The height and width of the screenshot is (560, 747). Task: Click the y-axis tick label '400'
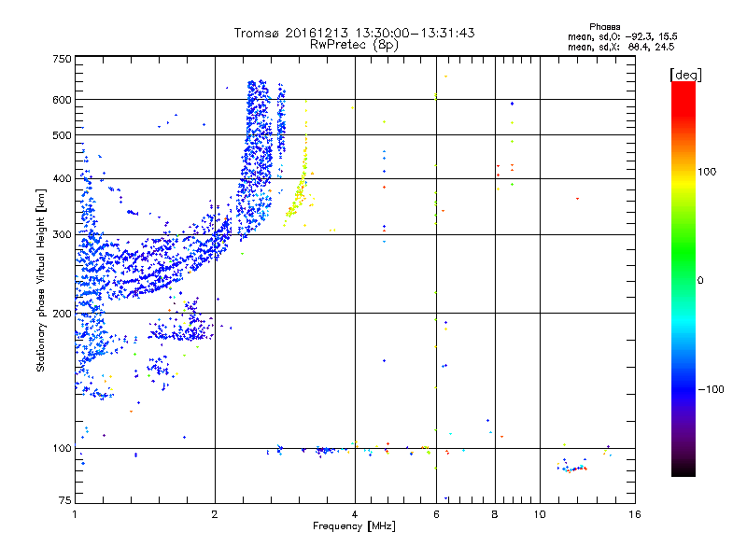(x=62, y=178)
